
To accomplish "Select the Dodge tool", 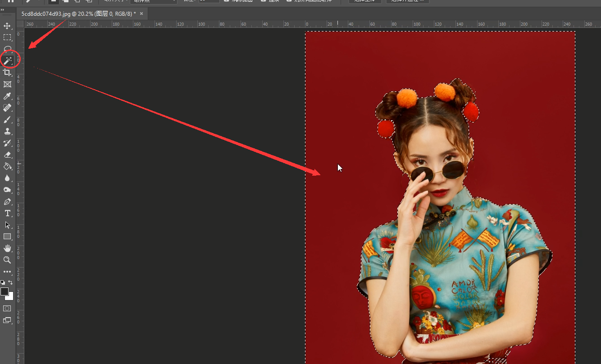I will coord(7,190).
